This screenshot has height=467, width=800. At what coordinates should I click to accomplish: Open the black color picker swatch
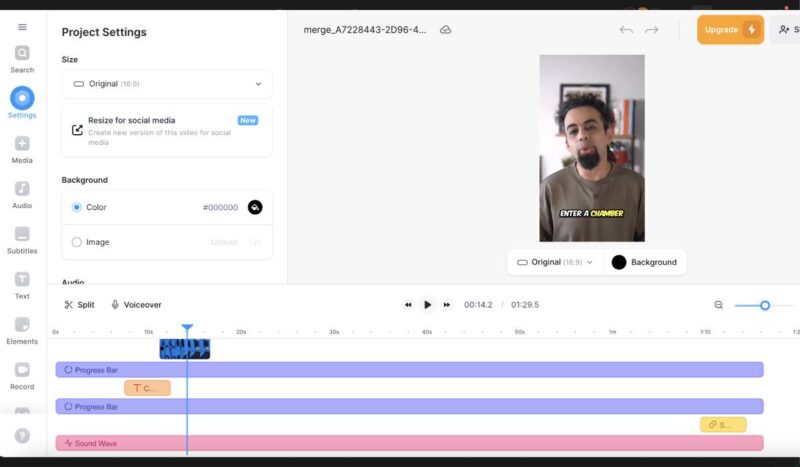pyautogui.click(x=255, y=207)
